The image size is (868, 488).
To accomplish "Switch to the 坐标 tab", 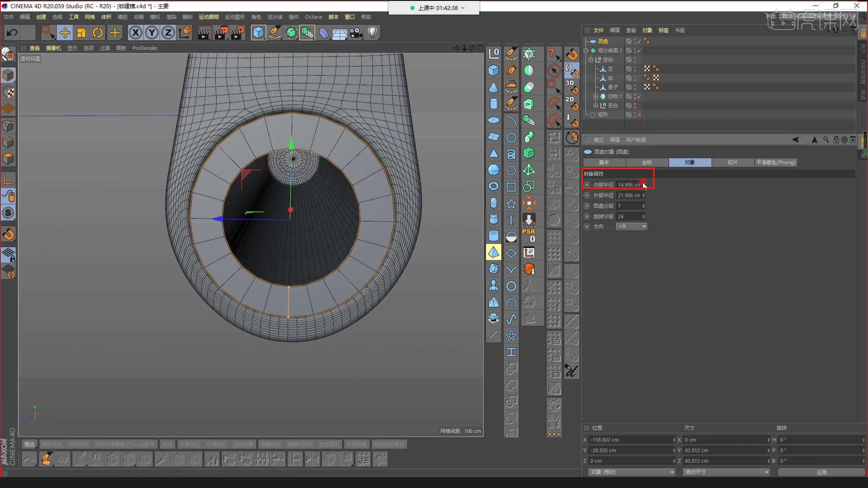I will (647, 162).
